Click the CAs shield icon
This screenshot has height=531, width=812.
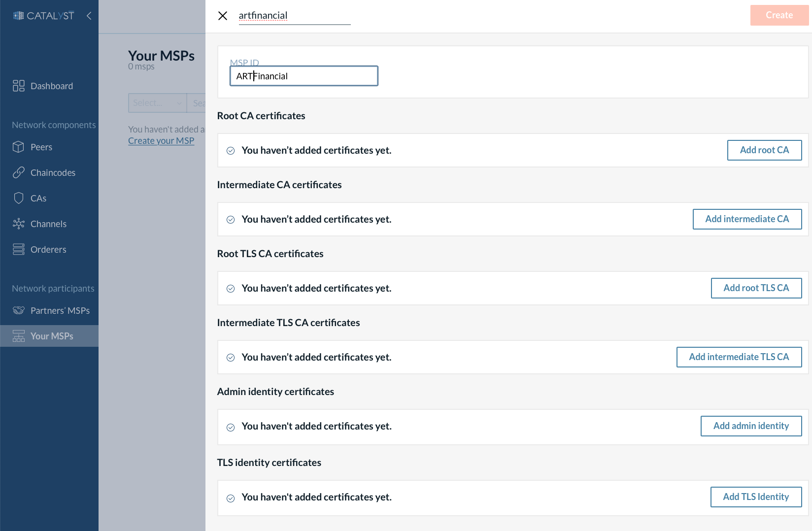tap(18, 198)
